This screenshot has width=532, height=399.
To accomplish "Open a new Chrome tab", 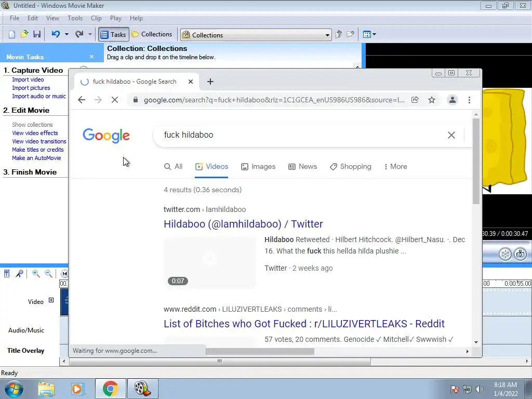I will (210, 82).
